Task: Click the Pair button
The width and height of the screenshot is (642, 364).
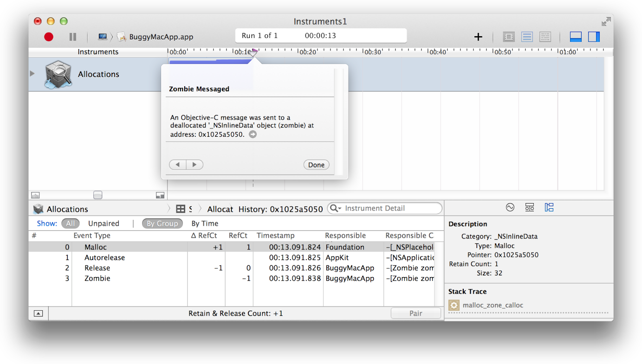Action: click(415, 313)
